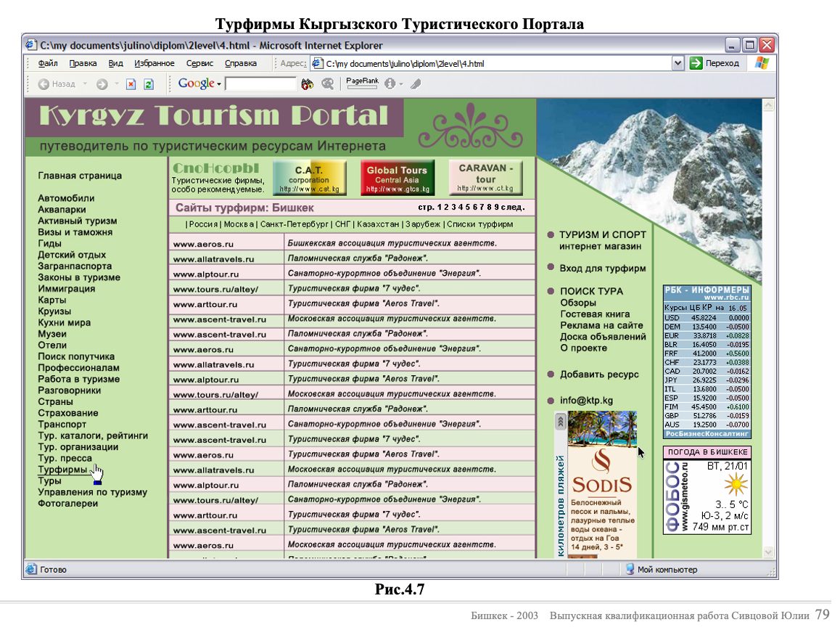Open the Отели sidebar link
The height and width of the screenshot is (630, 840).
[x=52, y=345]
